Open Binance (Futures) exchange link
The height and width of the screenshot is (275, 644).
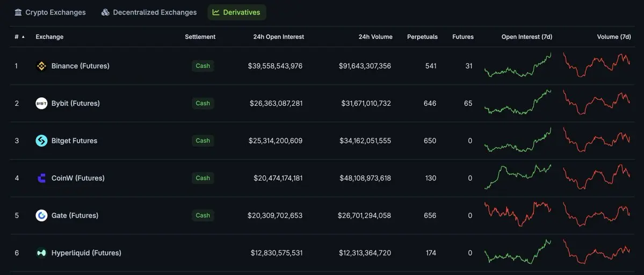(x=81, y=66)
